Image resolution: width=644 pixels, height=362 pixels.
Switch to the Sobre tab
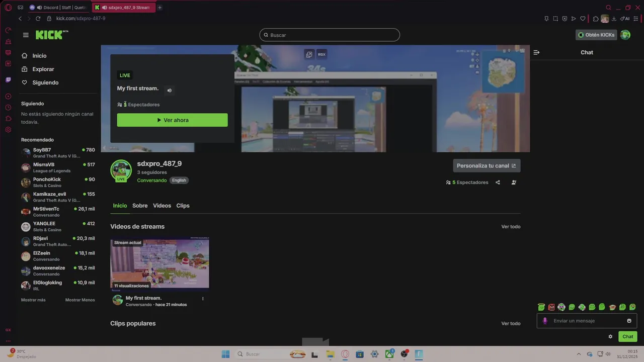click(x=140, y=206)
